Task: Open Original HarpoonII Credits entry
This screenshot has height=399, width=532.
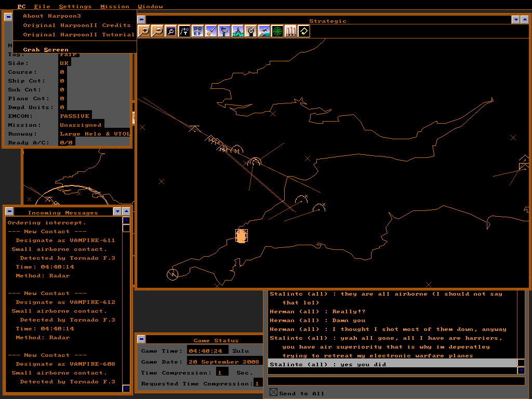Action: coord(77,25)
